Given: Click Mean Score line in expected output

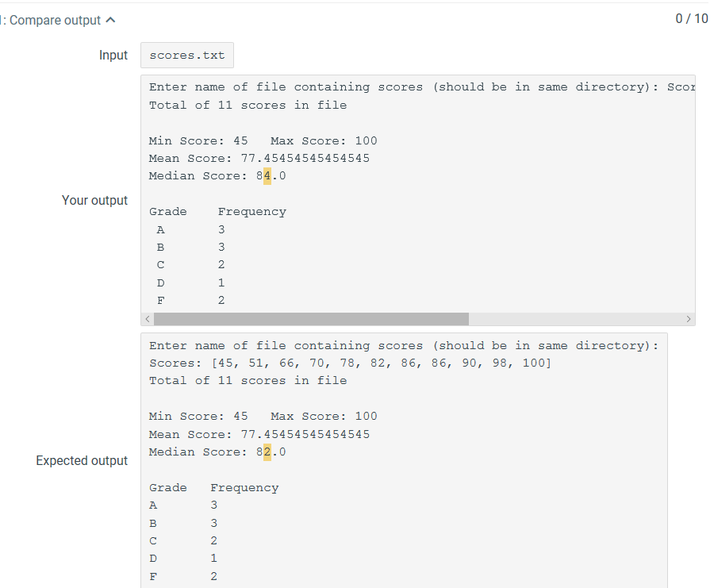Looking at the screenshot, I should point(259,434).
